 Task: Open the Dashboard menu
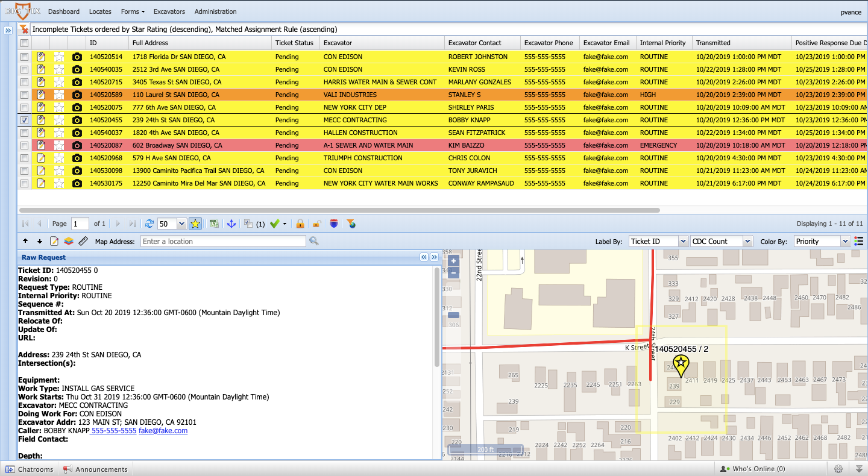point(64,11)
